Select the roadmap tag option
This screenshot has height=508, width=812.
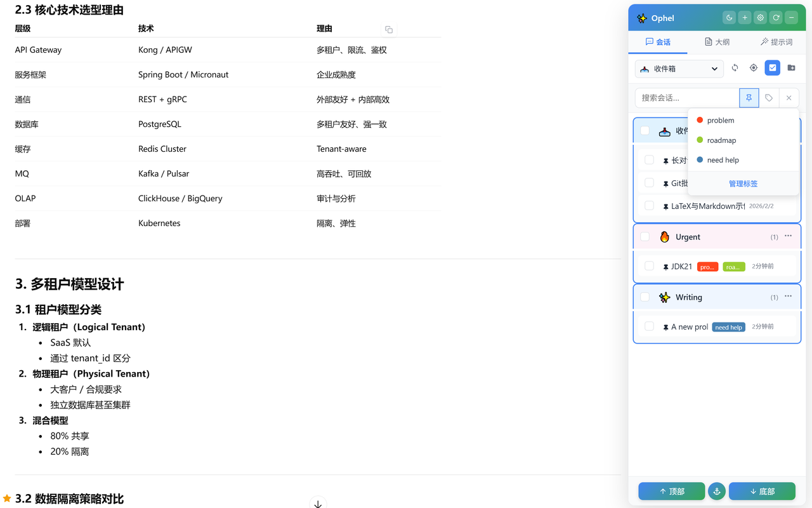tap(721, 140)
